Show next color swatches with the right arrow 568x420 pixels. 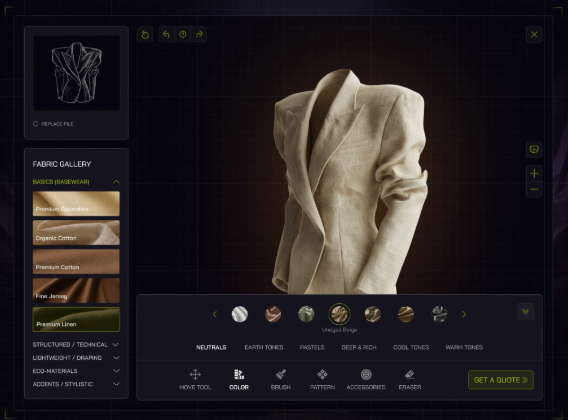(x=464, y=314)
